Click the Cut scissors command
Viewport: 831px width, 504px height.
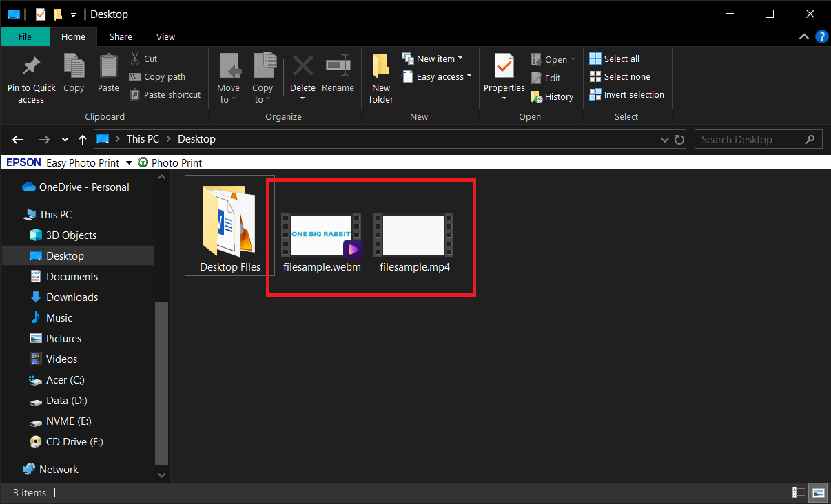click(144, 59)
